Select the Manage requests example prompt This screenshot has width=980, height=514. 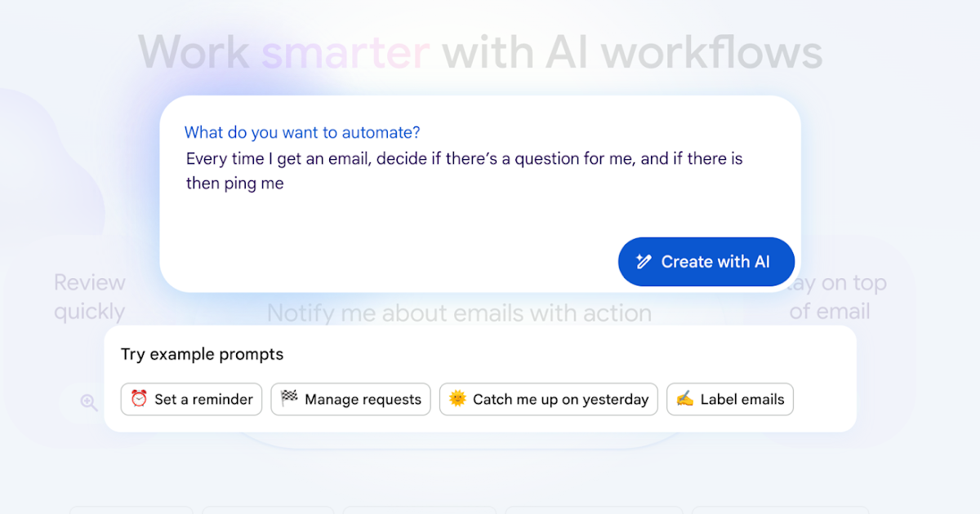[x=350, y=399]
